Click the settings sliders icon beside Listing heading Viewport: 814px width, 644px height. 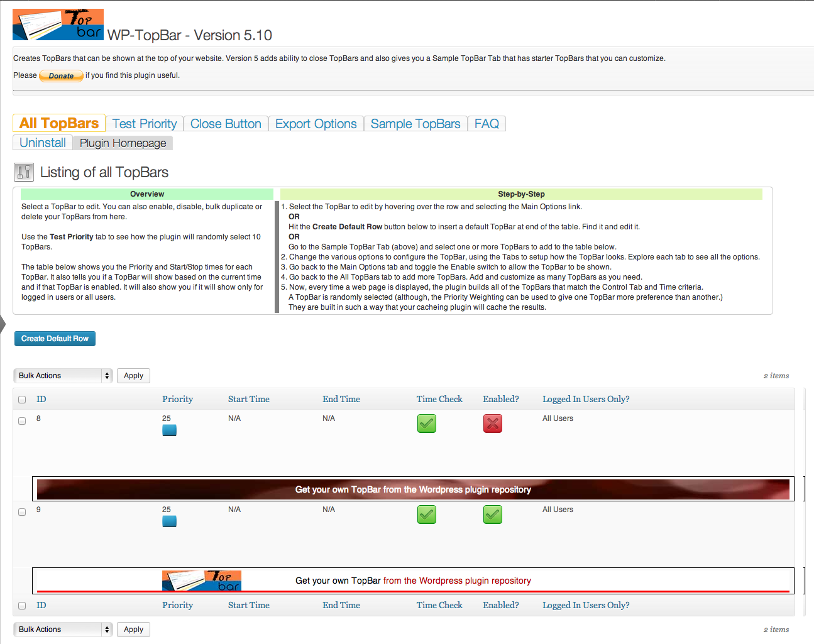24,172
